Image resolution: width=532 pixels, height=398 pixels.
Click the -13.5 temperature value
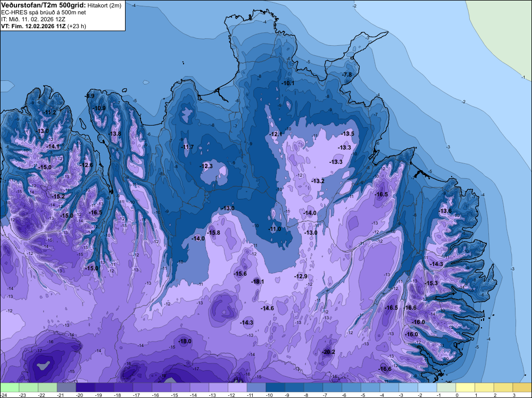(x=347, y=134)
